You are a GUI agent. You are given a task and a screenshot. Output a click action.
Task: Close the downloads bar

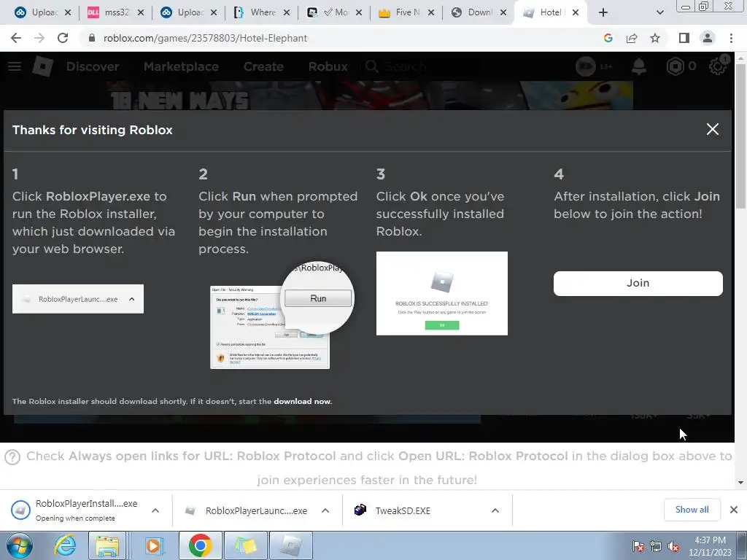click(734, 510)
